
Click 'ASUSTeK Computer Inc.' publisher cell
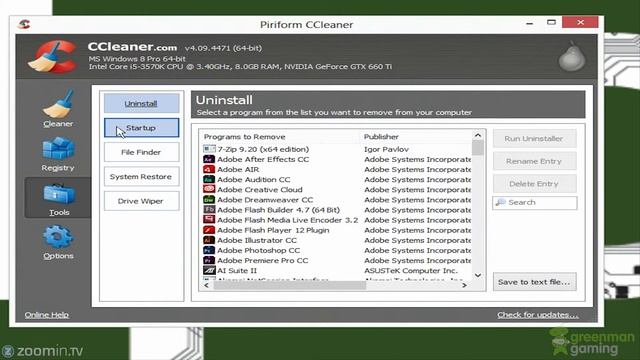point(411,271)
